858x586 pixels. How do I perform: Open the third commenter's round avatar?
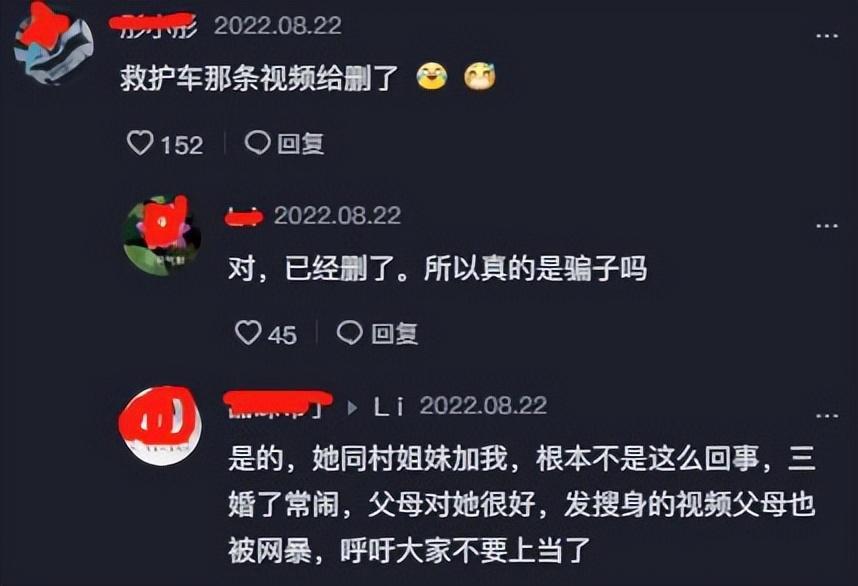click(160, 426)
